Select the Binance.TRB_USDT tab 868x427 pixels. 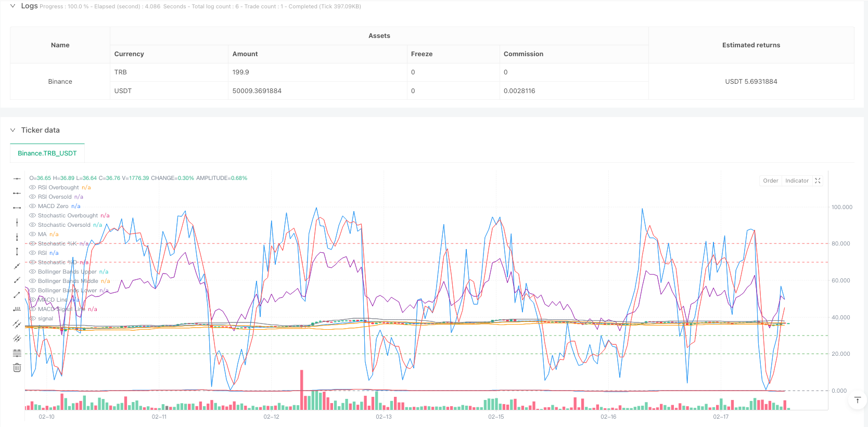point(47,153)
